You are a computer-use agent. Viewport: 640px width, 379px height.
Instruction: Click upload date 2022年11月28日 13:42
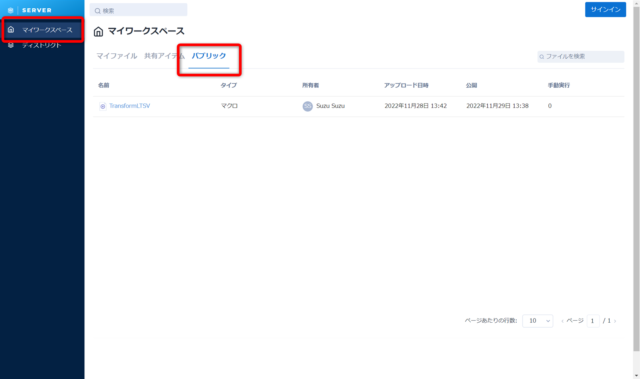click(416, 106)
